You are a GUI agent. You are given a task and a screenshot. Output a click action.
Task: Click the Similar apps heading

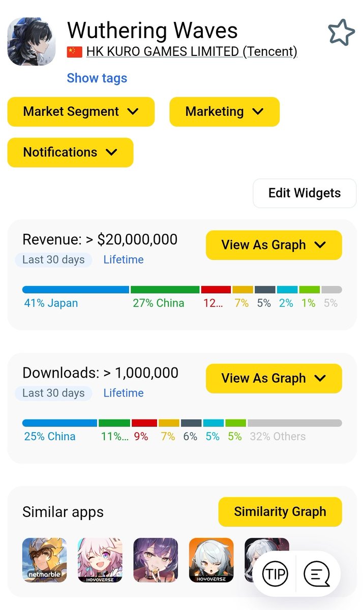tap(63, 512)
